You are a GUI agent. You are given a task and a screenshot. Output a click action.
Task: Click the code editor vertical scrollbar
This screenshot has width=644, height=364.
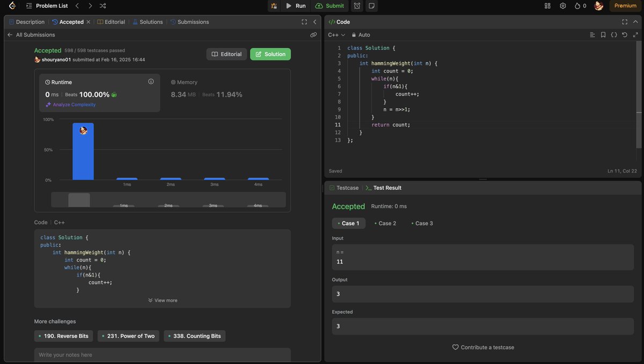(x=639, y=95)
